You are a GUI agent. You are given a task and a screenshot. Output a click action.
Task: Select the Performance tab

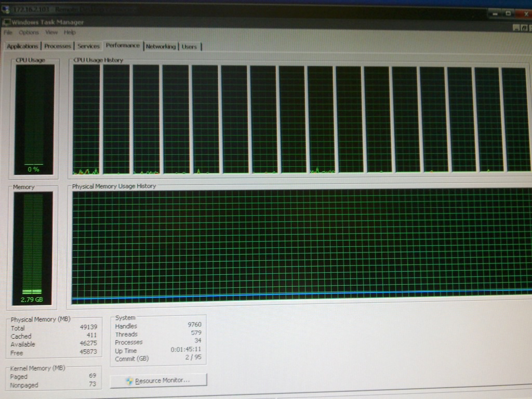click(123, 45)
